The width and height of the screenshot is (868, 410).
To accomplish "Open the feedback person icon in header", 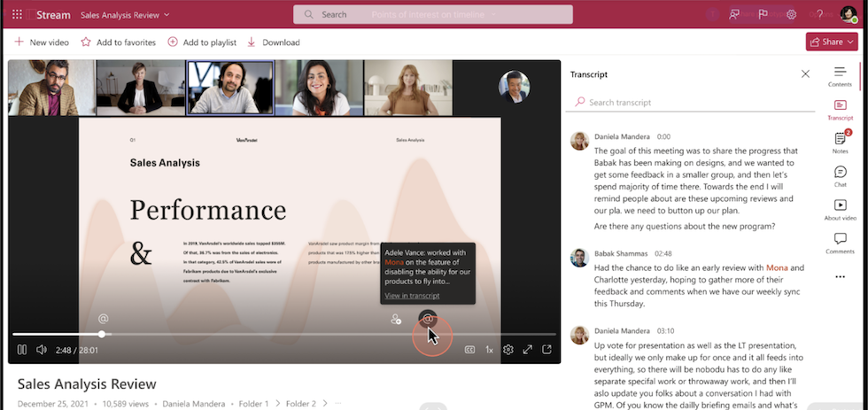I will [x=734, y=14].
